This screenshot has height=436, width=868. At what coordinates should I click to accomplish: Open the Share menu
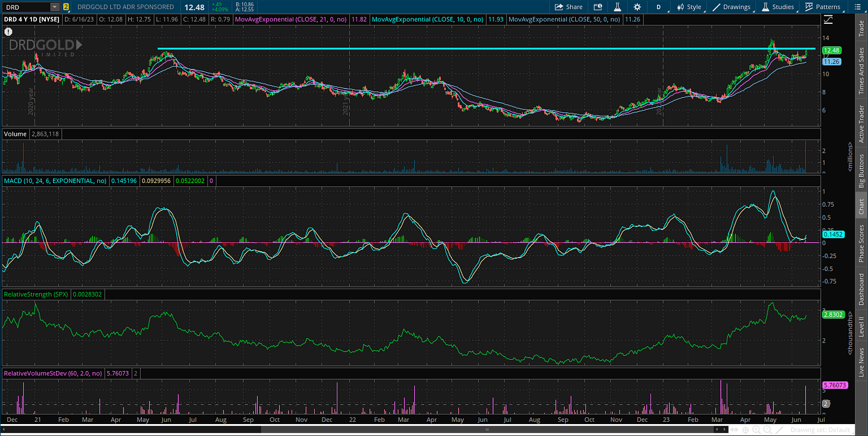click(568, 7)
